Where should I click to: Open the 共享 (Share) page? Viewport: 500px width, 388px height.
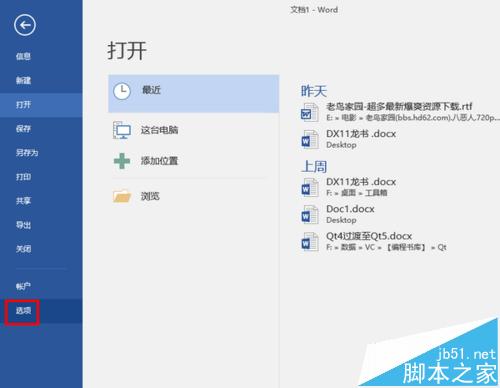(x=23, y=201)
